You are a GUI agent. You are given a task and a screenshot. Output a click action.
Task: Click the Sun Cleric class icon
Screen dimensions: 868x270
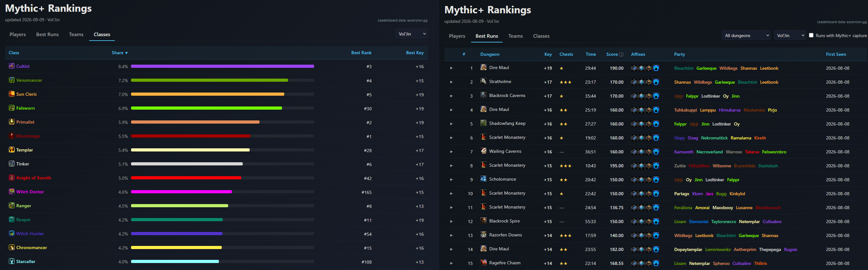tap(12, 94)
